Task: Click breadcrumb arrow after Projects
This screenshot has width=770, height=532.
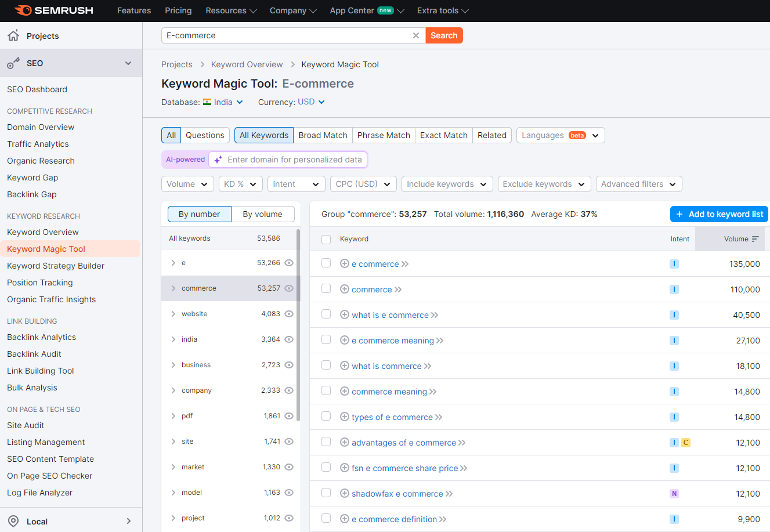Action: [x=202, y=64]
